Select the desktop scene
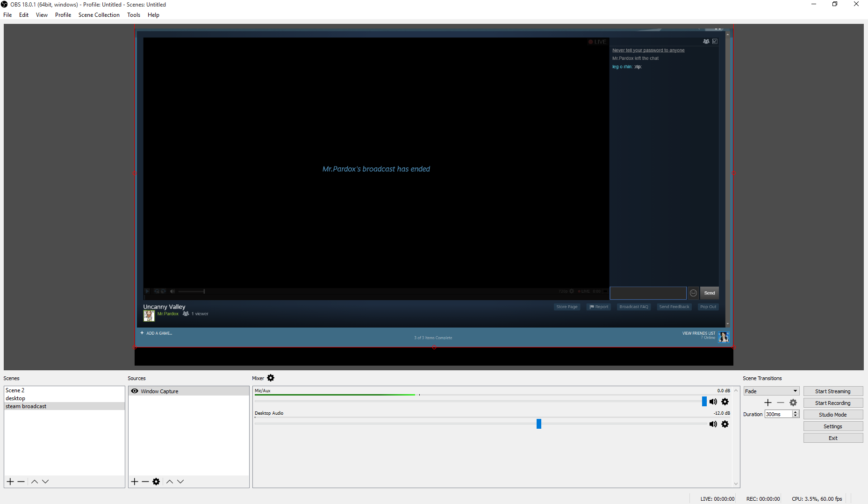 click(65, 398)
